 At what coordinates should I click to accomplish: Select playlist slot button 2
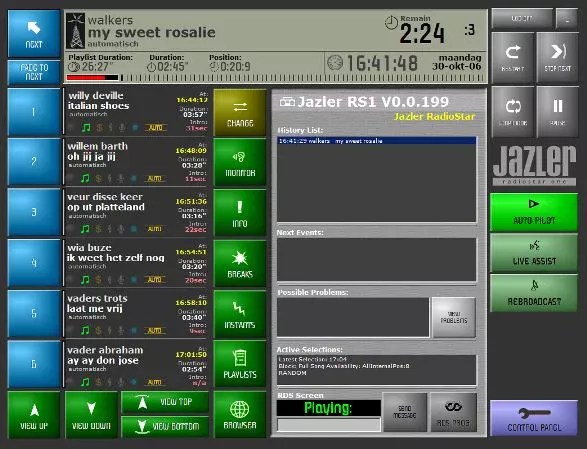[34, 162]
